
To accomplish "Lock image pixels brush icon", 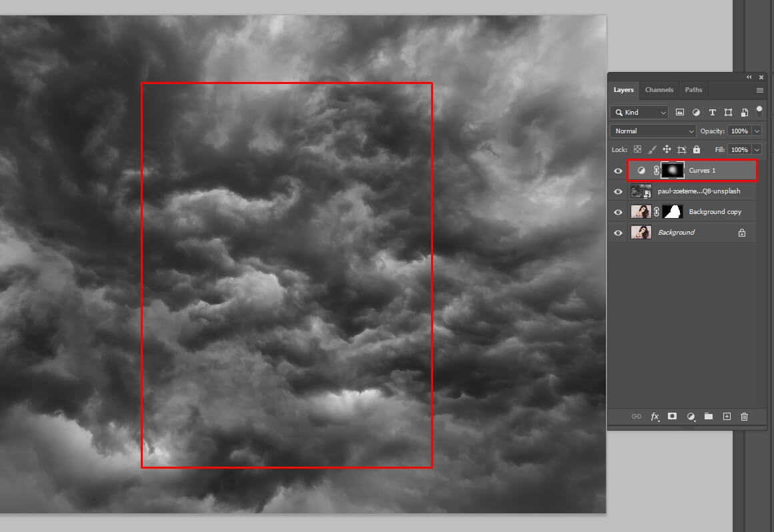I will (652, 149).
